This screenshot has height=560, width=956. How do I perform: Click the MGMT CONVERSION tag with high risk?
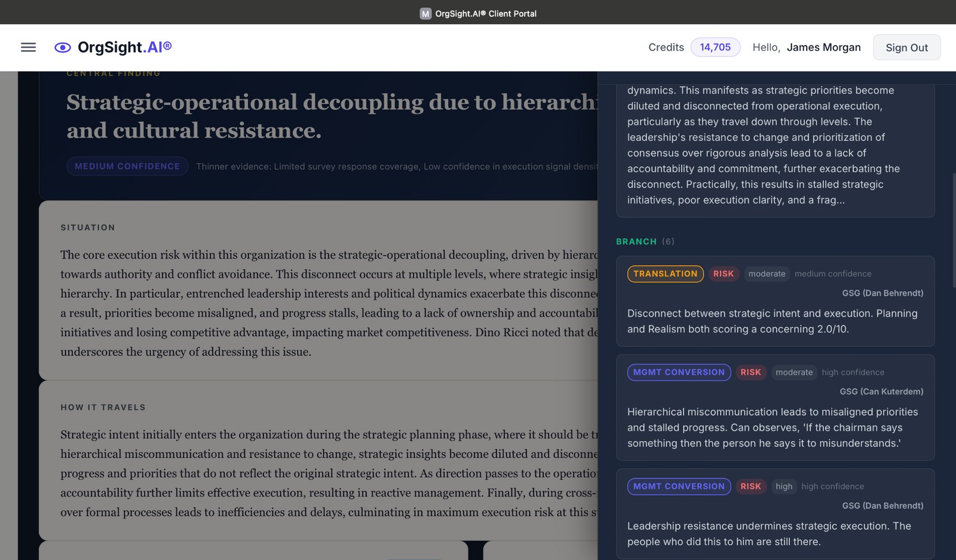point(679,486)
